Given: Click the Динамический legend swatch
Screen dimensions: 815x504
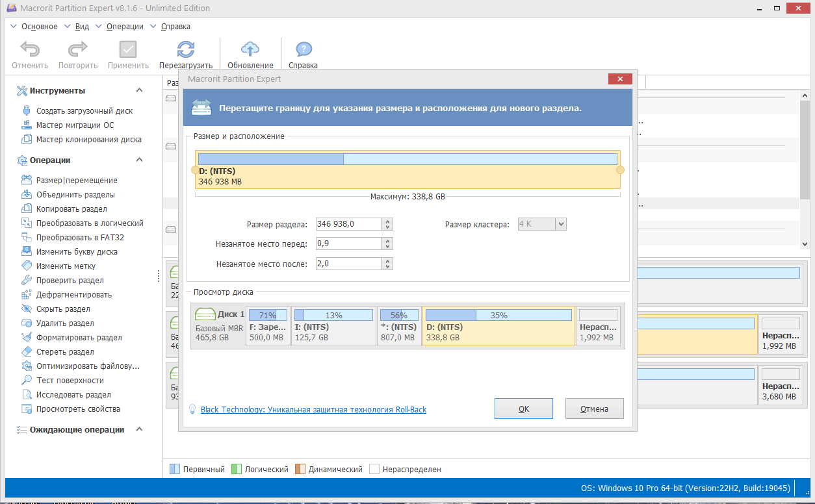Looking at the screenshot, I should pos(300,469).
